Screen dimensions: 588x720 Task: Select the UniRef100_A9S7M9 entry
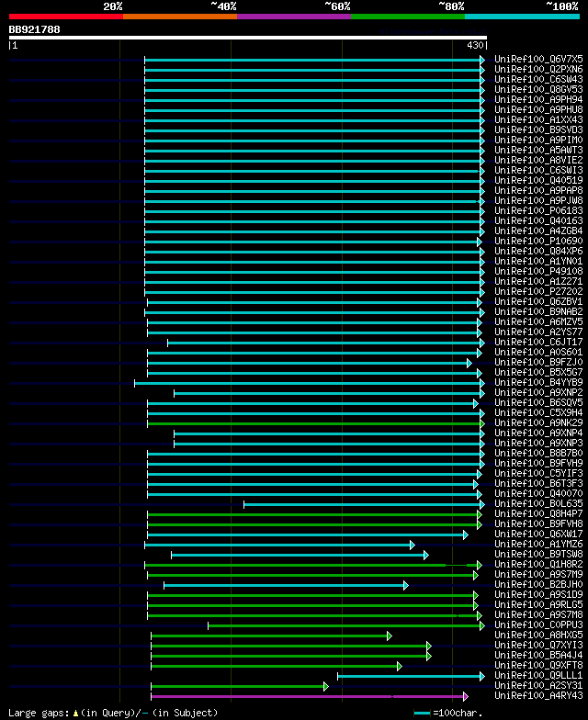[x=538, y=575]
